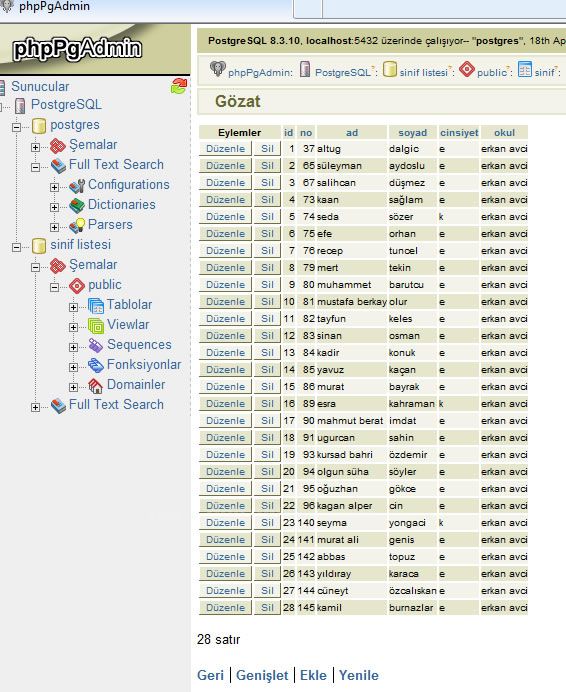
Task: Click the Ekle link to add row
Action: 313,675
